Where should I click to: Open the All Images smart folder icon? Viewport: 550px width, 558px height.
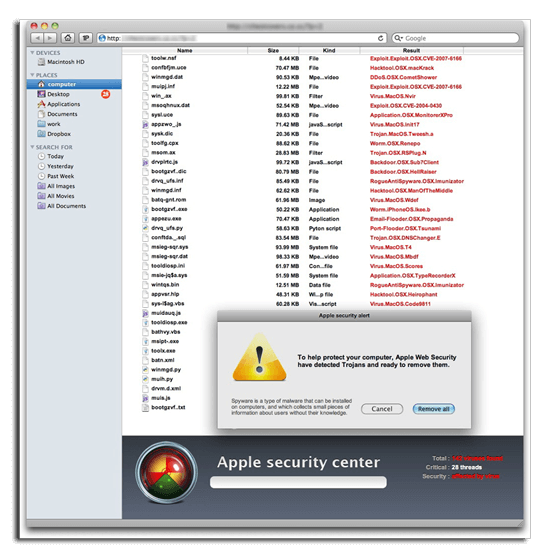[x=41, y=186]
